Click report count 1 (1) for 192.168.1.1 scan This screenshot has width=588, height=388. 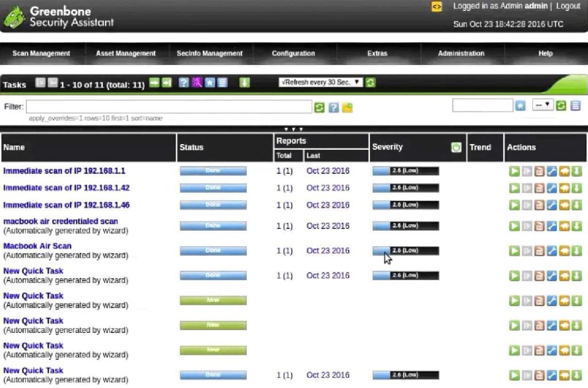click(285, 171)
